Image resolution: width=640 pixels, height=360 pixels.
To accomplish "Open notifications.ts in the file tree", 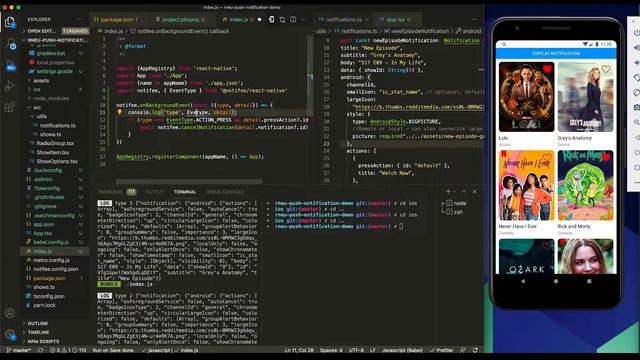I will click(55, 125).
